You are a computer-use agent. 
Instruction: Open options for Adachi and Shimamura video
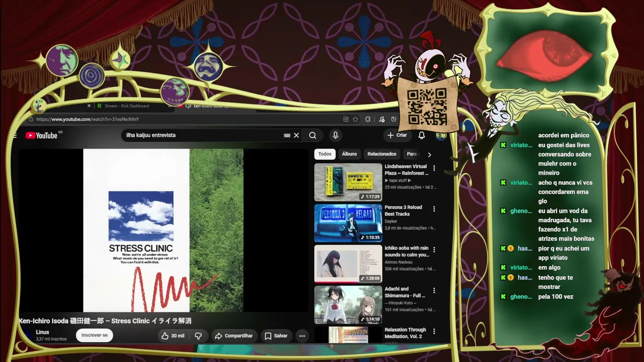[x=434, y=291]
